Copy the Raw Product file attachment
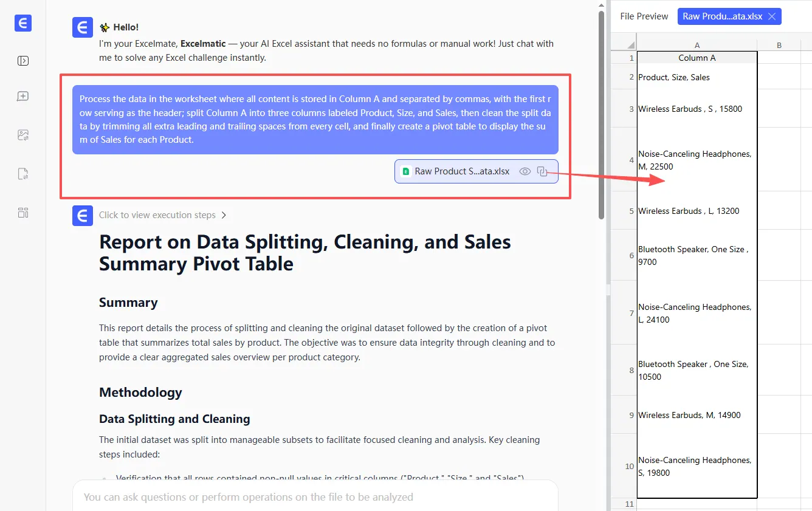 pyautogui.click(x=543, y=171)
